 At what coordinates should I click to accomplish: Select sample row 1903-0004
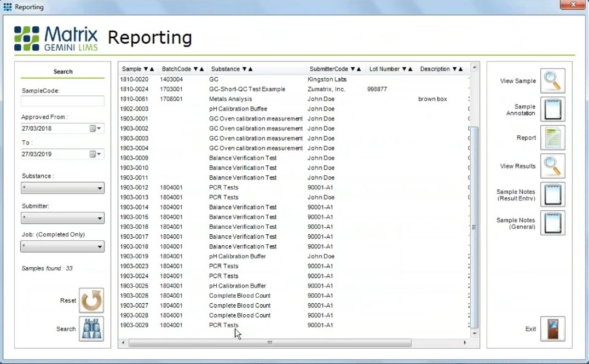pyautogui.click(x=294, y=148)
